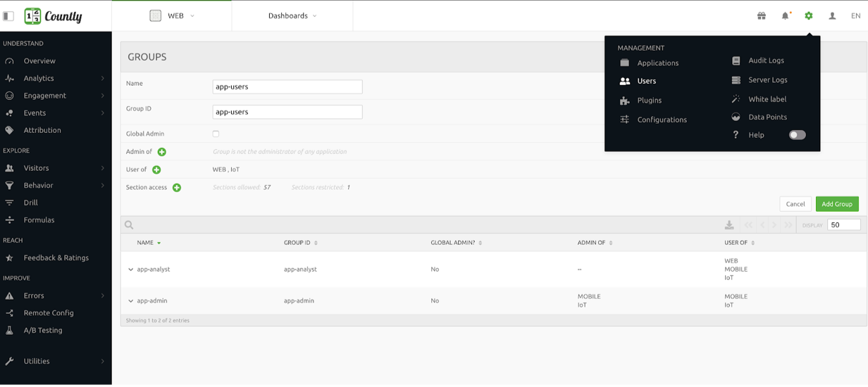The width and height of the screenshot is (868, 387).
Task: Expand the Behavior sidebar section
Action: pyautogui.click(x=56, y=185)
